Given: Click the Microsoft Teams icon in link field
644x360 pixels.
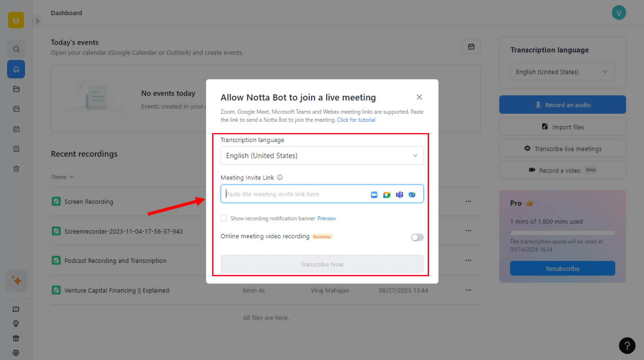Looking at the screenshot, I should (x=399, y=195).
